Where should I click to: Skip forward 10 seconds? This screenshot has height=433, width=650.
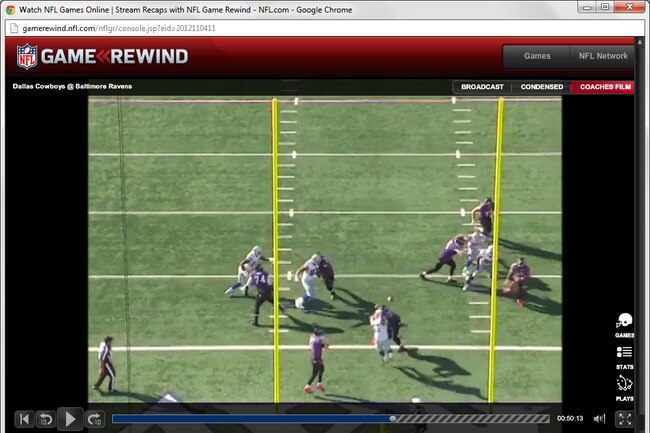[x=95, y=419]
